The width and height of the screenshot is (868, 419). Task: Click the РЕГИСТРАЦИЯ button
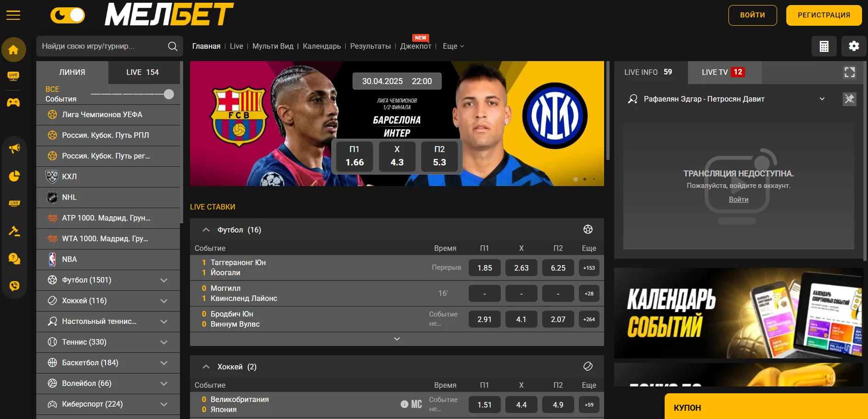click(x=823, y=15)
